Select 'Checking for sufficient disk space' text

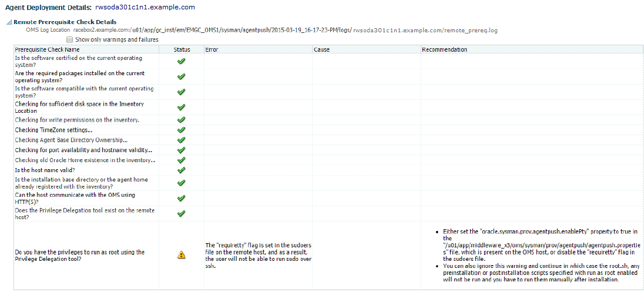coord(79,107)
